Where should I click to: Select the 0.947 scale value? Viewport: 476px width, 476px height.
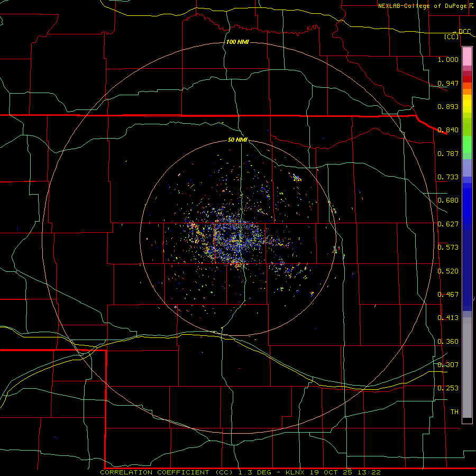(448, 83)
